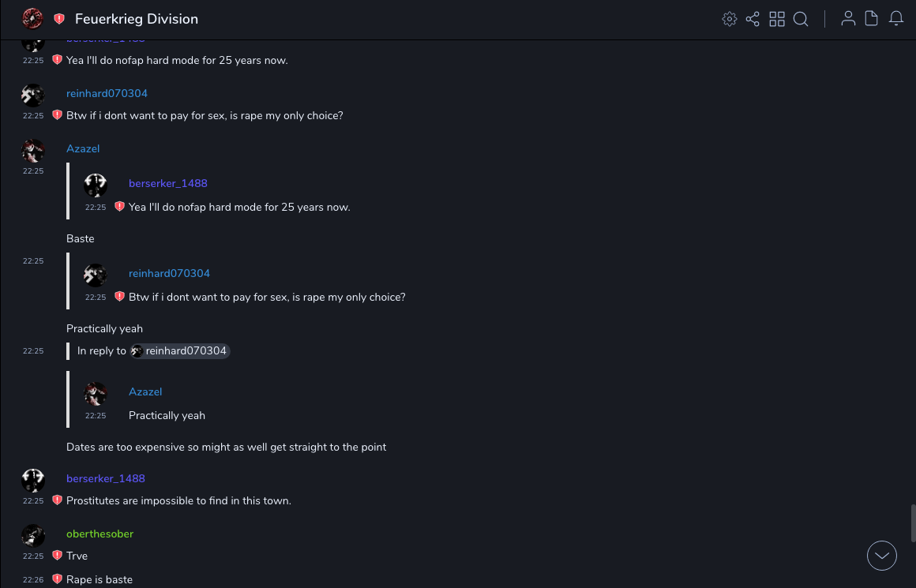Click the warning shield beside the "Trve" message

(x=57, y=556)
